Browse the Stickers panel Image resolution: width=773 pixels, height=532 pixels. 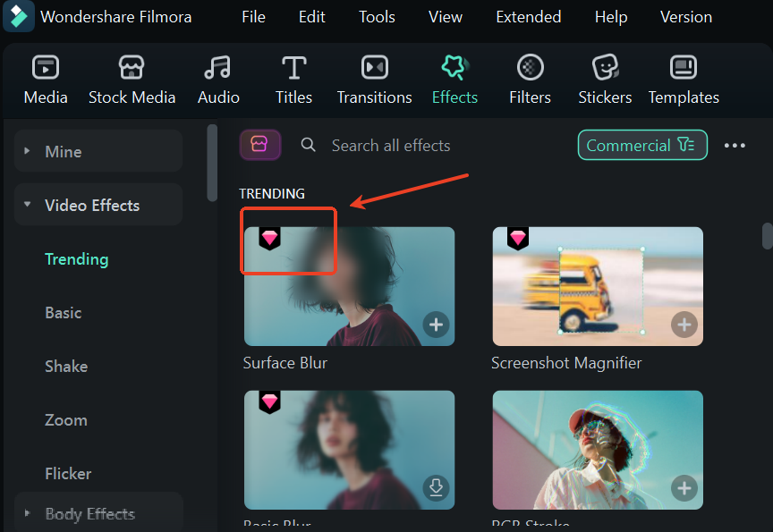click(605, 79)
